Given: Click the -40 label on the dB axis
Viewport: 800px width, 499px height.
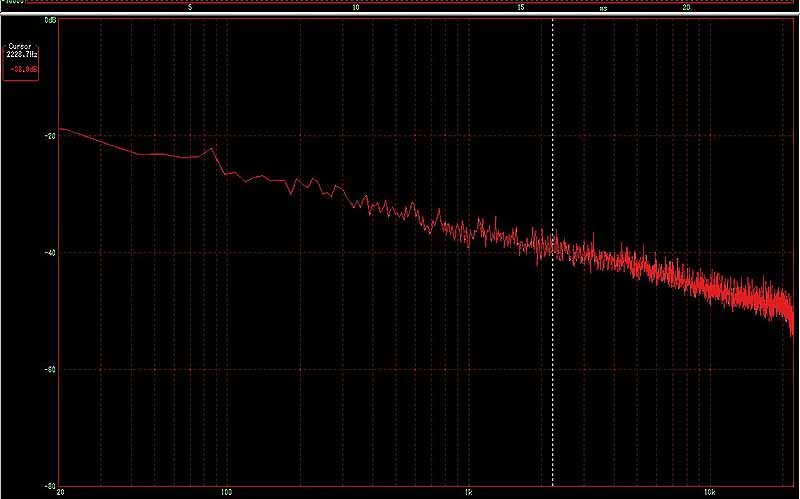Looking at the screenshot, I should 49,253.
